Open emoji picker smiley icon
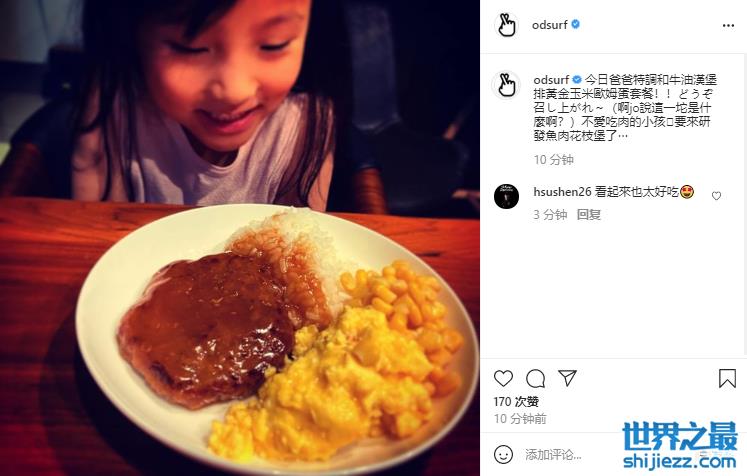The height and width of the screenshot is (476, 747). pos(504,454)
